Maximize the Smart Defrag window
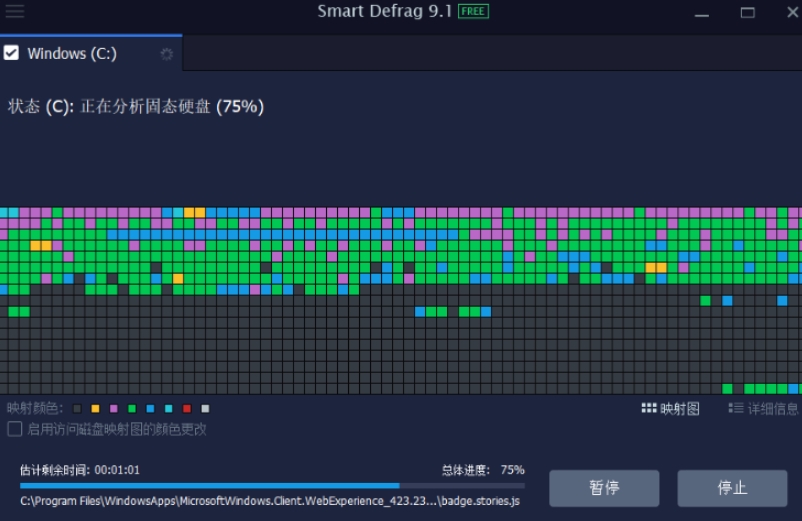Screen dimensions: 802x521 point(747,12)
